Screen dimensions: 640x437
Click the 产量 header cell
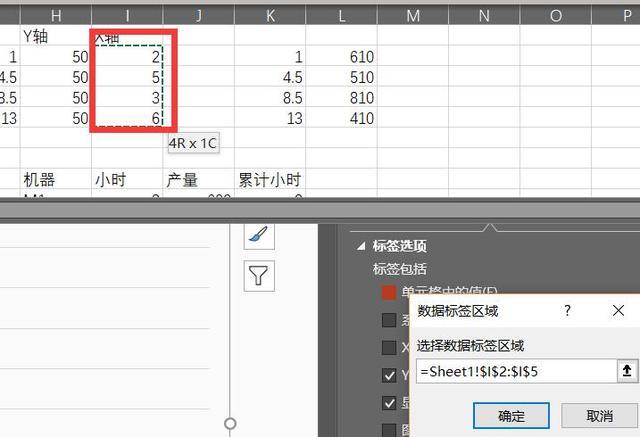(199, 179)
